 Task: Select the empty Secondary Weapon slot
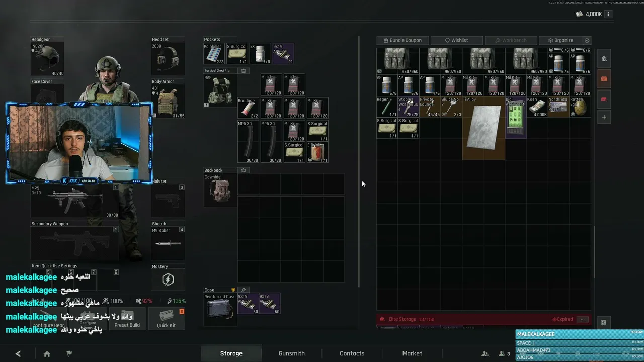74,243
